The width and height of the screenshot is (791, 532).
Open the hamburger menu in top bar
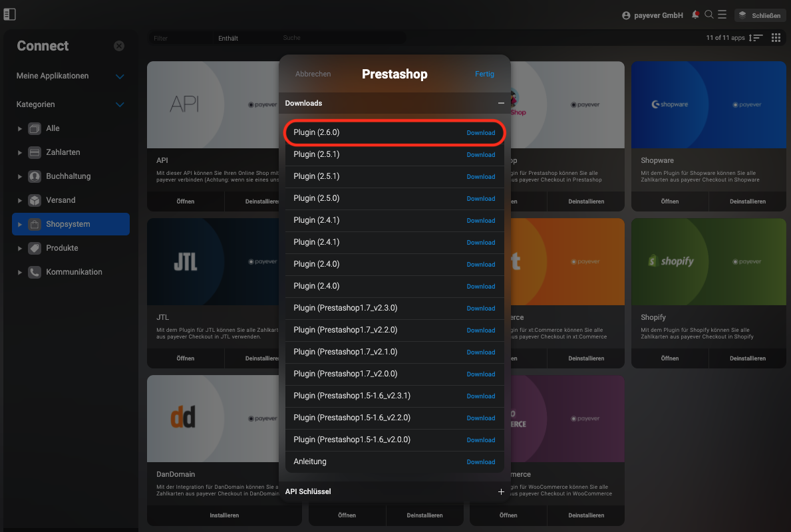722,15
